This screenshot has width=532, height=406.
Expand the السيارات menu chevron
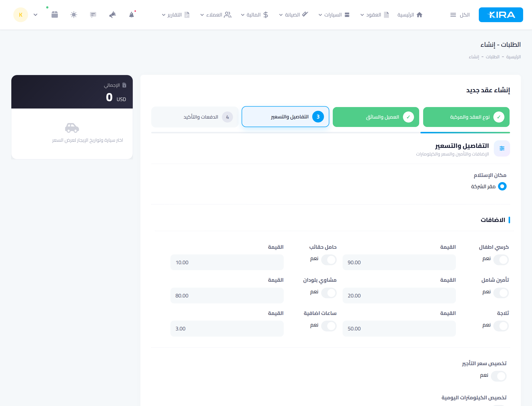320,15
